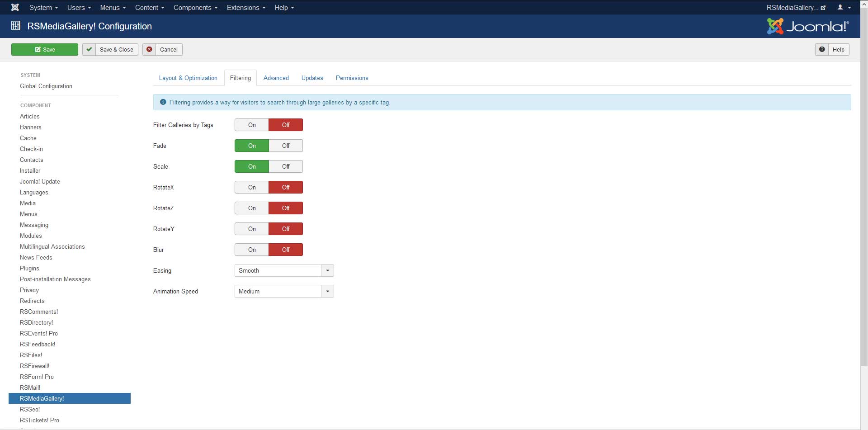The image size is (868, 430).
Task: Open the Animation Speed dropdown showing Medium
Action: 284,291
